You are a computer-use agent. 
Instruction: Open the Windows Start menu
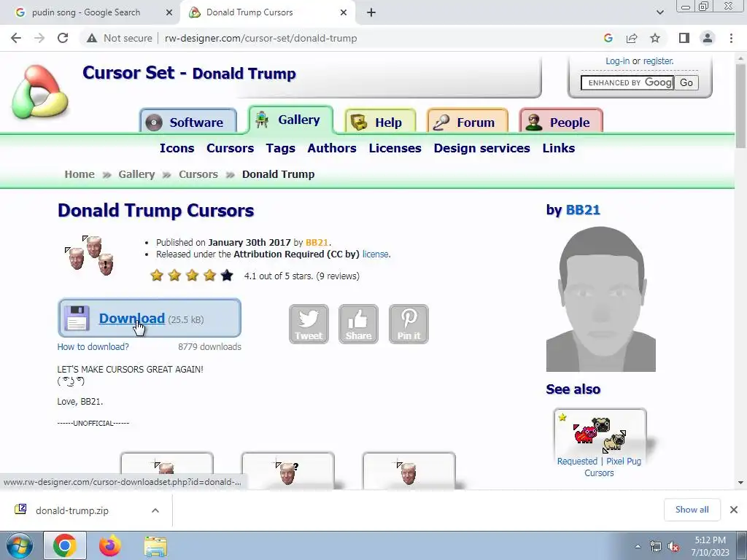pyautogui.click(x=19, y=545)
